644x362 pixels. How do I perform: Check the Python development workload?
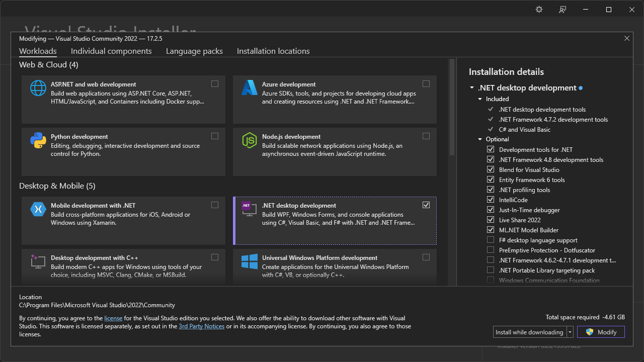(x=215, y=136)
